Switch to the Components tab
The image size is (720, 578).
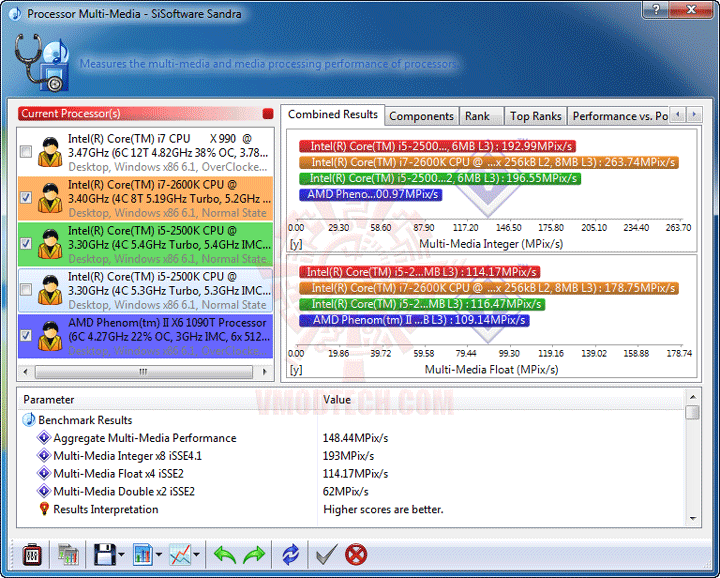tap(422, 116)
